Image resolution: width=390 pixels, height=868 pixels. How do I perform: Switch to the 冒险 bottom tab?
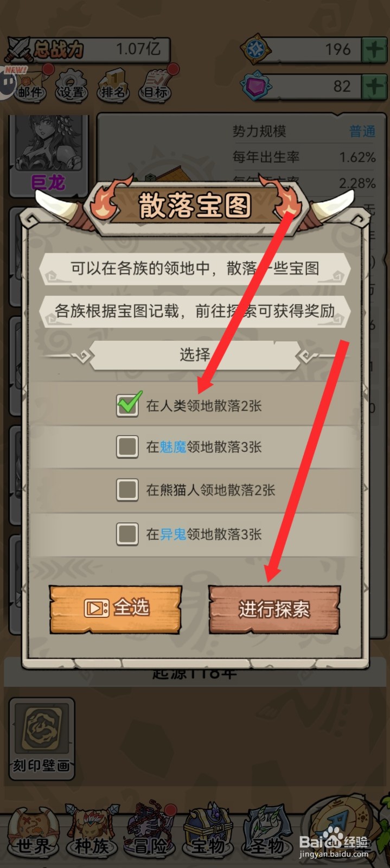150,832
